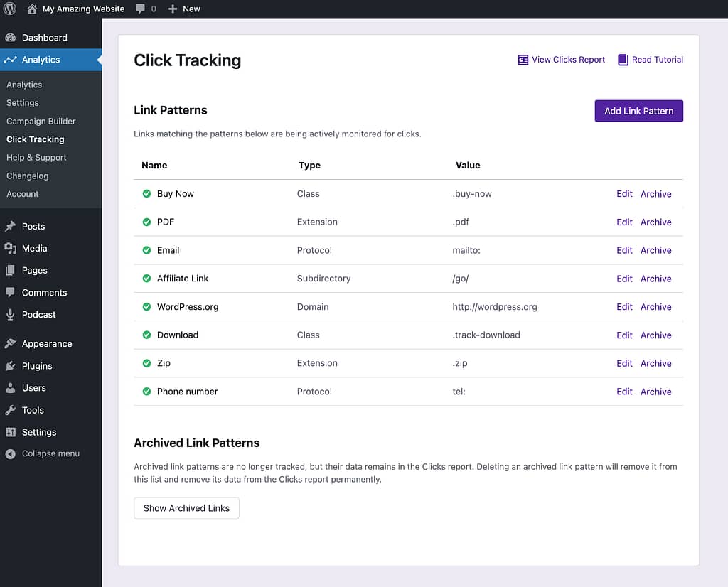The width and height of the screenshot is (728, 587).
Task: Archive the PDF link pattern
Action: (x=655, y=222)
